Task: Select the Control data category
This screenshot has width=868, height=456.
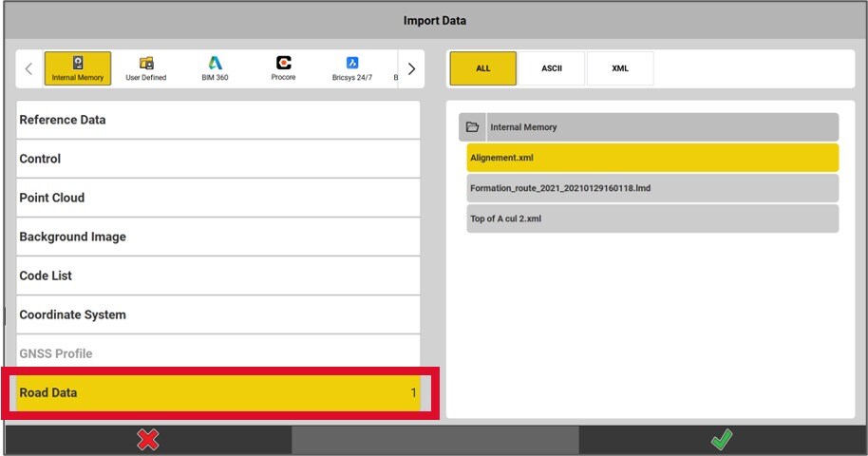Action: 218,160
